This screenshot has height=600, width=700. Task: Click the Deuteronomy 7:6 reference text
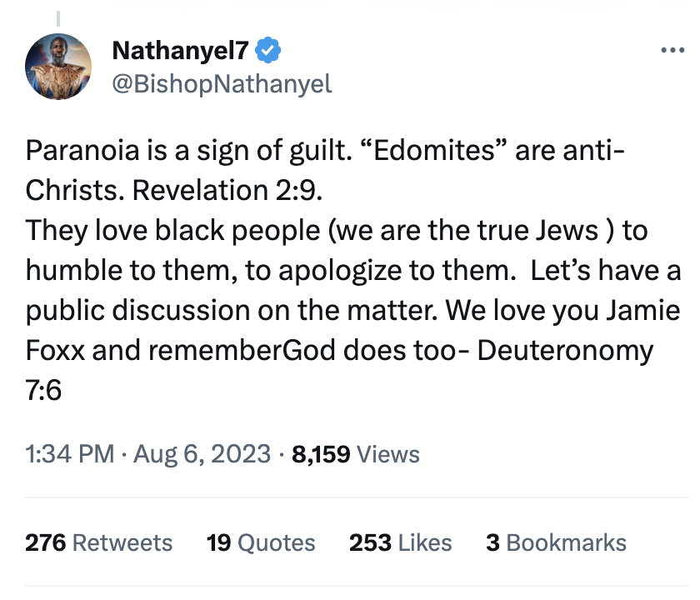tap(565, 351)
